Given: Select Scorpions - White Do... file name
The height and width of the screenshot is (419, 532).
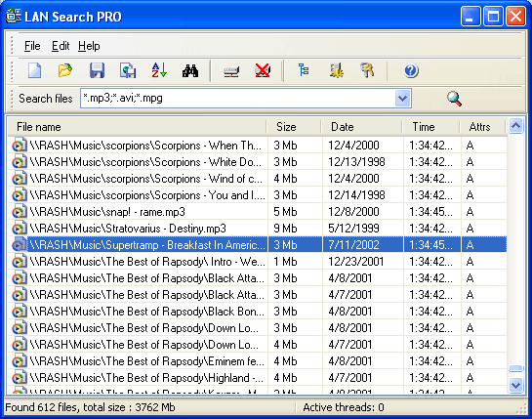Looking at the screenshot, I should click(145, 162).
